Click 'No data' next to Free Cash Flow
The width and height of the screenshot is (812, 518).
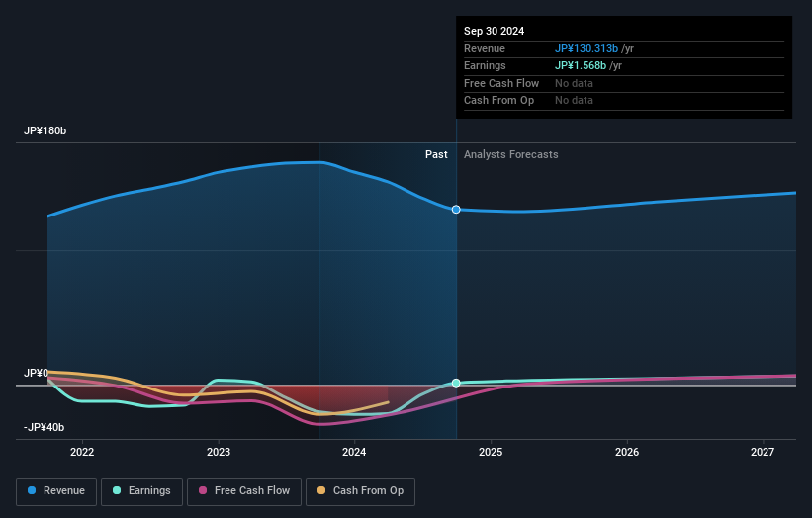574,83
